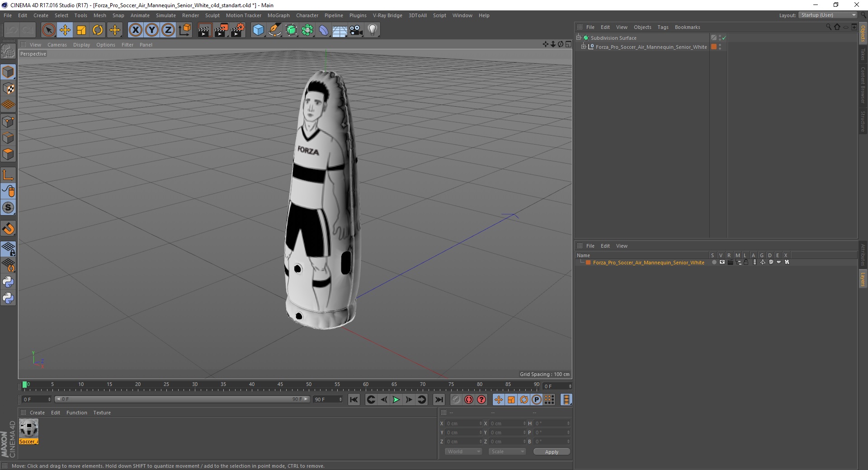Toggle Subdivision Surface visibility dots

[720, 38]
